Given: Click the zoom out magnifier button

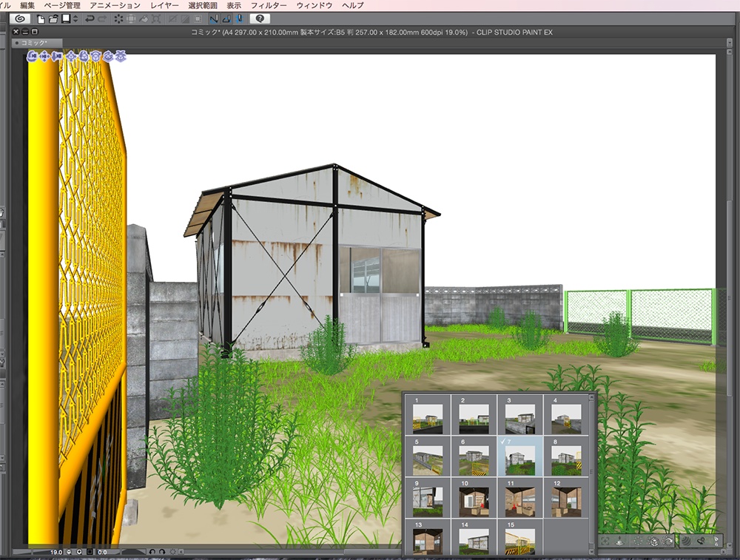Looking at the screenshot, I should point(69,552).
